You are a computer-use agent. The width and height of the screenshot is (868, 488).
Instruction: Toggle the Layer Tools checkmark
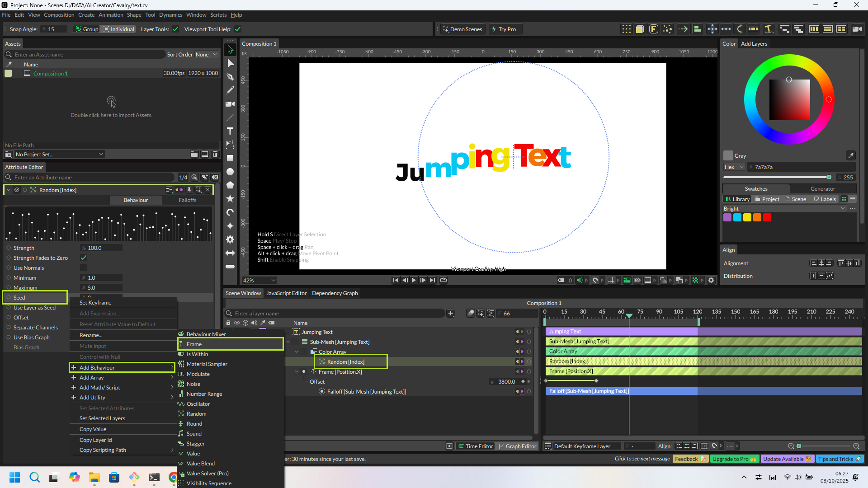click(x=175, y=29)
